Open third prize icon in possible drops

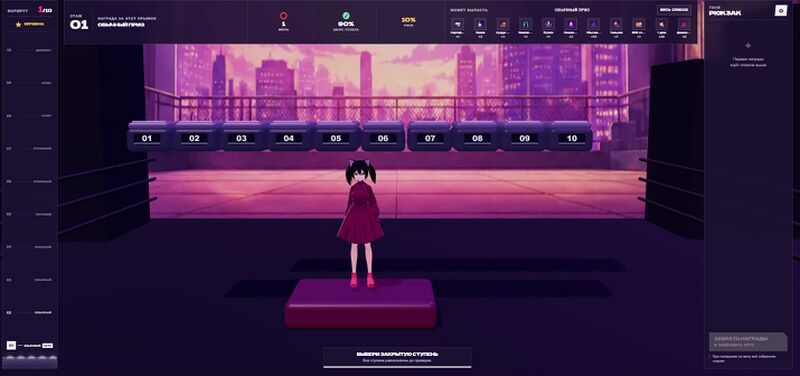(503, 24)
